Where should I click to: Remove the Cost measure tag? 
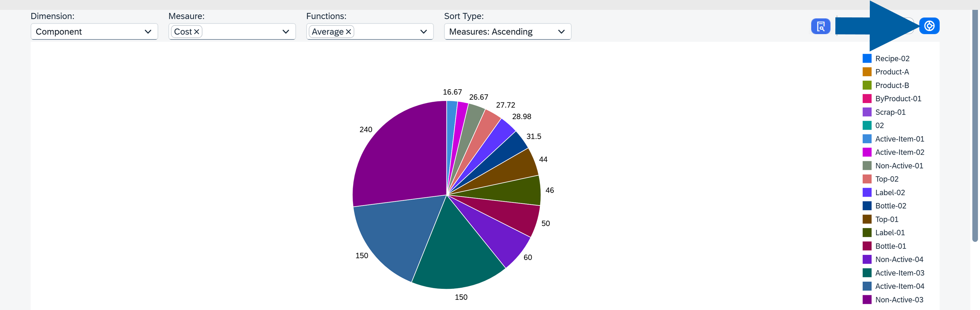[196, 32]
